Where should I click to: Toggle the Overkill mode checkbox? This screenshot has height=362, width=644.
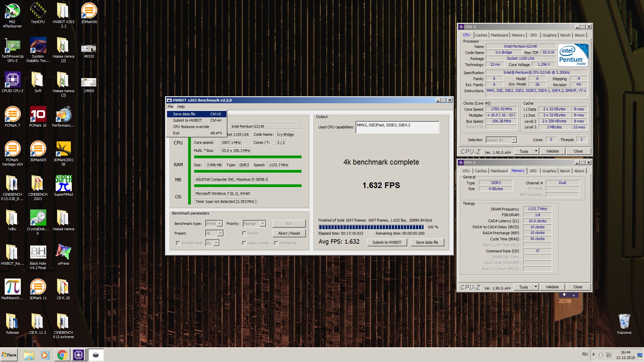tap(178, 243)
